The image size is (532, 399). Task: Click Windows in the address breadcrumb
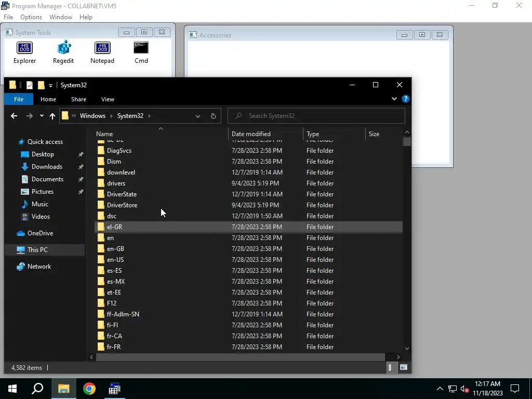tap(92, 116)
